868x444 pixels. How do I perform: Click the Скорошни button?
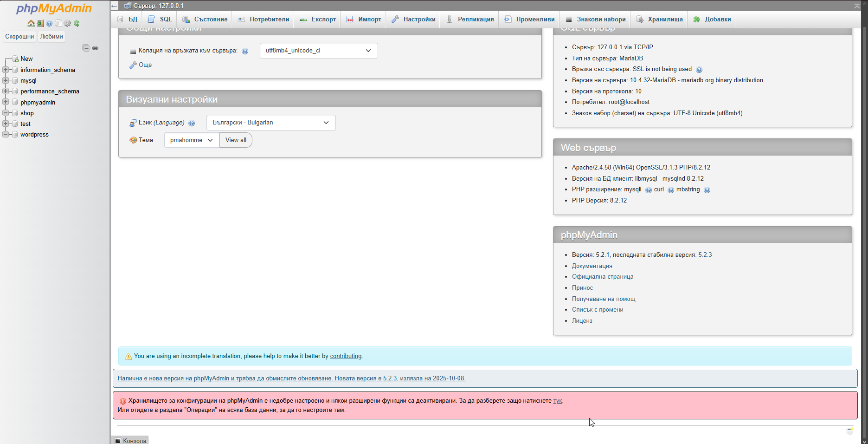(x=19, y=37)
